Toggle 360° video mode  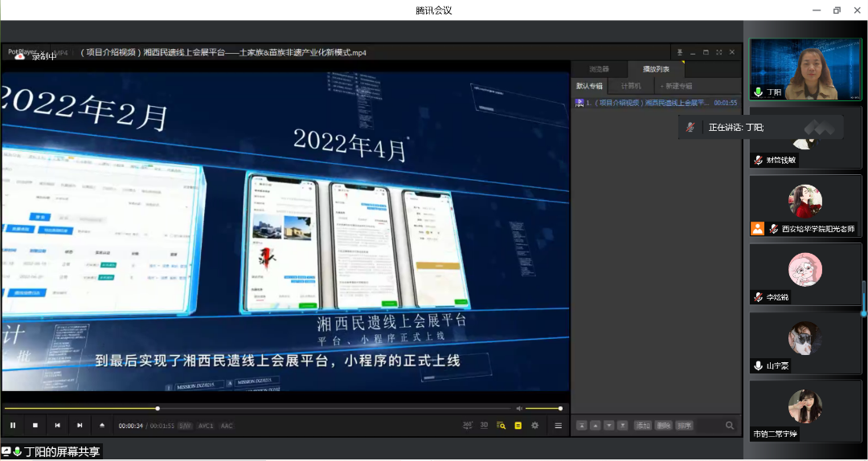click(x=468, y=425)
